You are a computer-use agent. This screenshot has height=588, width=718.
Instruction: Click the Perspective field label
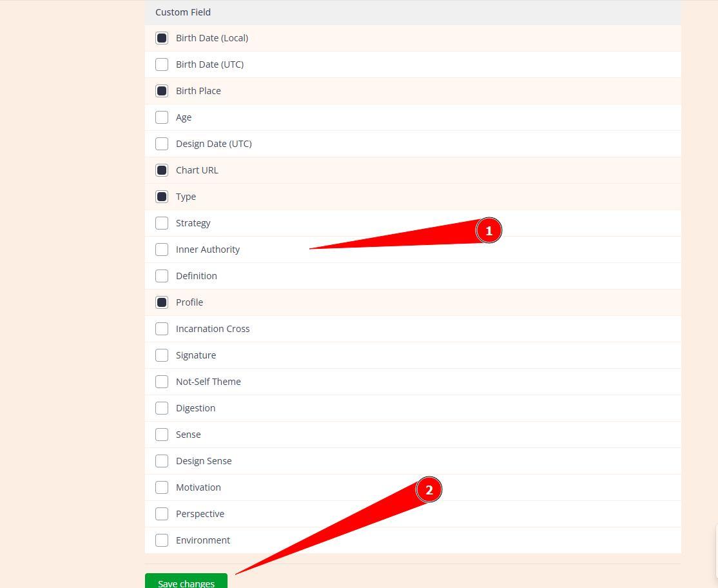pyautogui.click(x=200, y=514)
